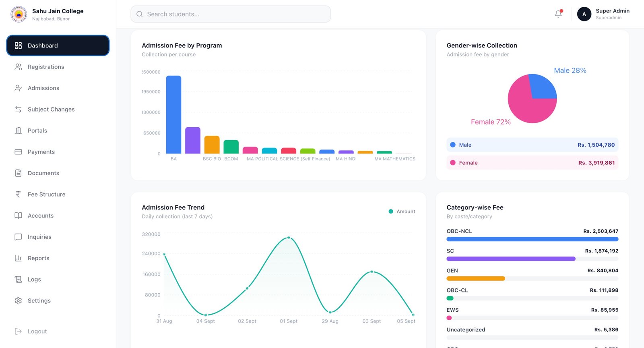Click the SC purple progress bar
This screenshot has height=348, width=644.
coord(511,259)
